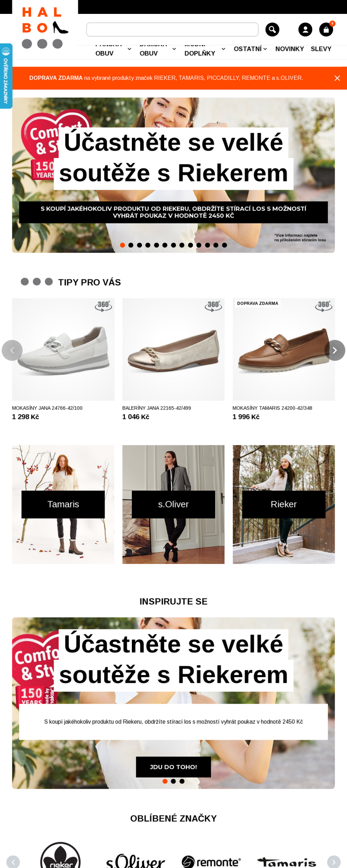Click the JDU DO TOHO! button

173,767
